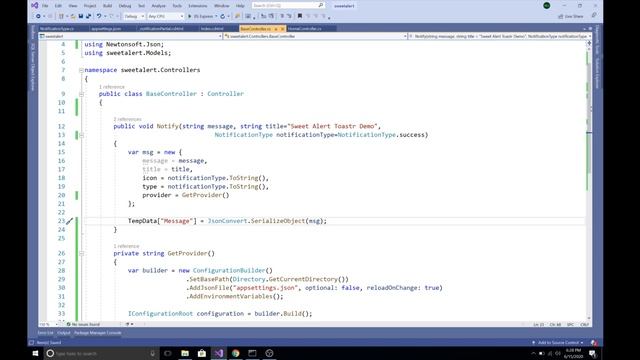
Task: Click the screwdriver quick actions icon
Action: click(x=69, y=221)
